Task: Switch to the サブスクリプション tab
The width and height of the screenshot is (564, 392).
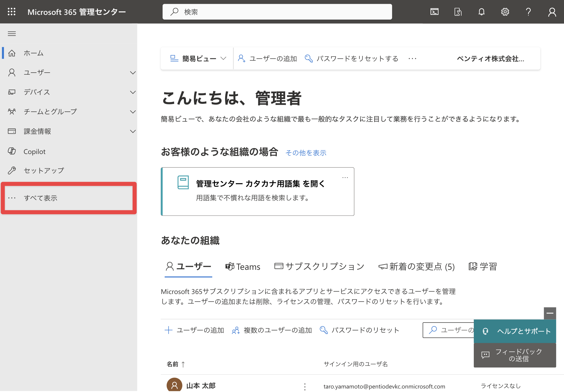Action: coord(319,267)
